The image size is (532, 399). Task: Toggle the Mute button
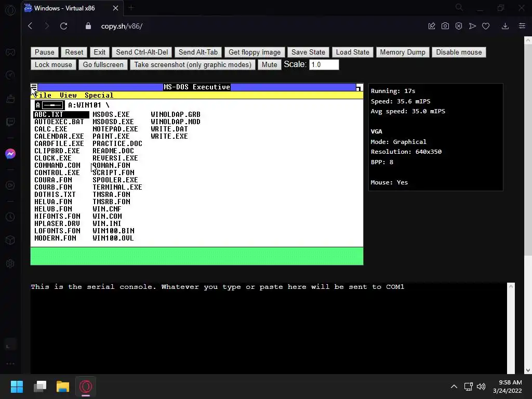coord(270,65)
